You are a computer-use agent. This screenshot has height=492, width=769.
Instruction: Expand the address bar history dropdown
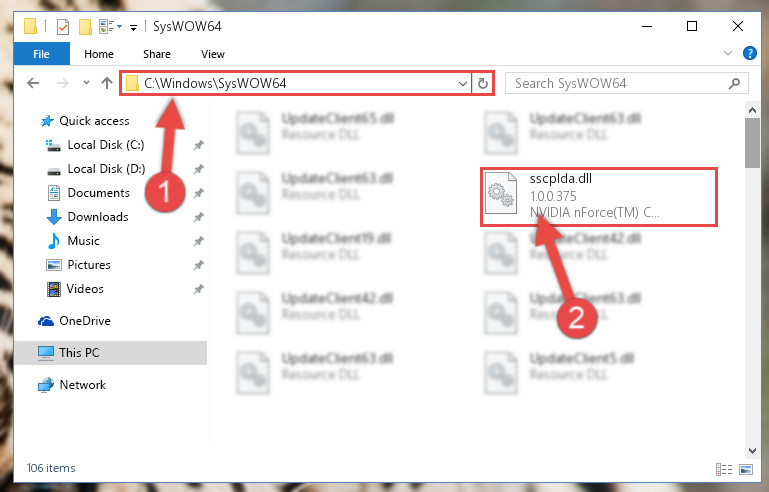tap(462, 83)
